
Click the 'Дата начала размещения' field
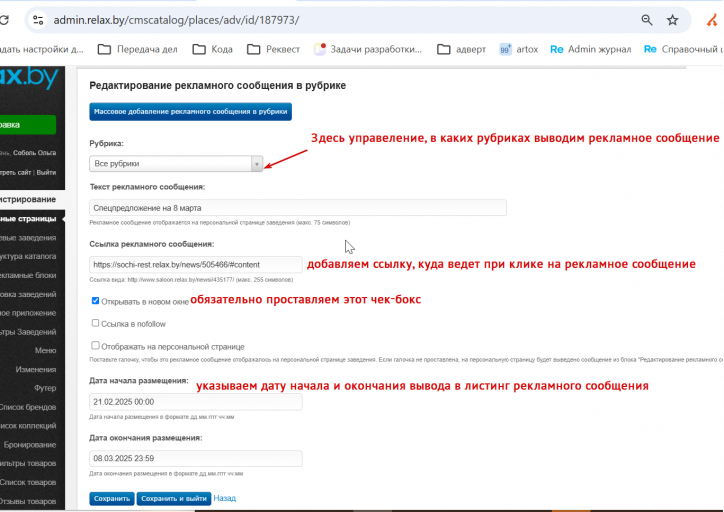click(x=196, y=402)
